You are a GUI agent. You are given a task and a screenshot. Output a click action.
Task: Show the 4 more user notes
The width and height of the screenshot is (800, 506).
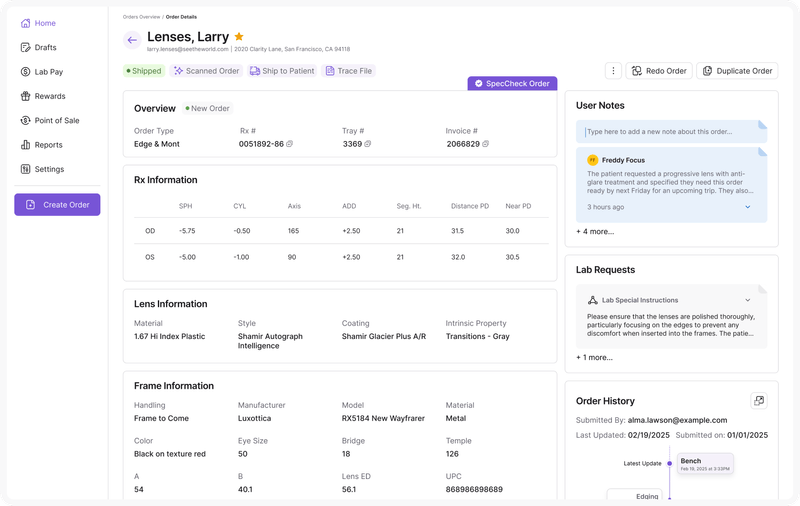click(595, 232)
